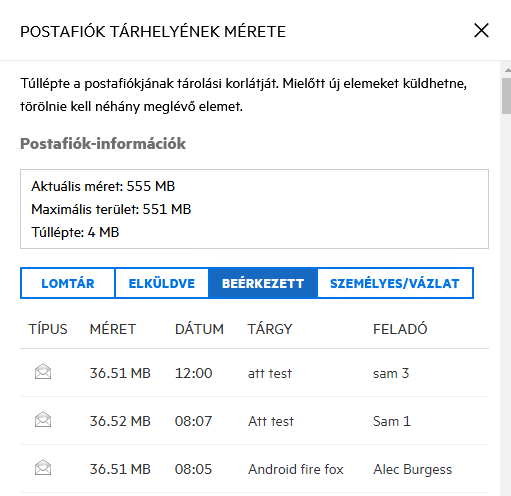
Task: Select the 08:07 date cell
Action: (x=193, y=421)
